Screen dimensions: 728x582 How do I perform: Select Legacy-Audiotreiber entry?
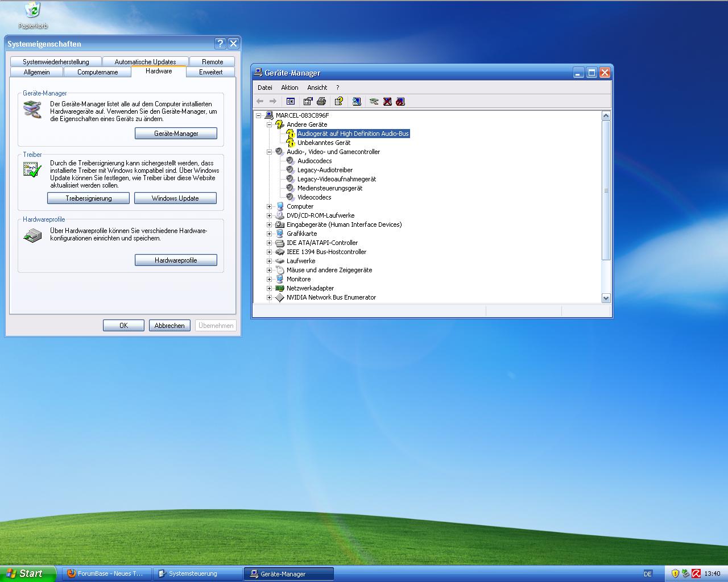click(x=325, y=170)
